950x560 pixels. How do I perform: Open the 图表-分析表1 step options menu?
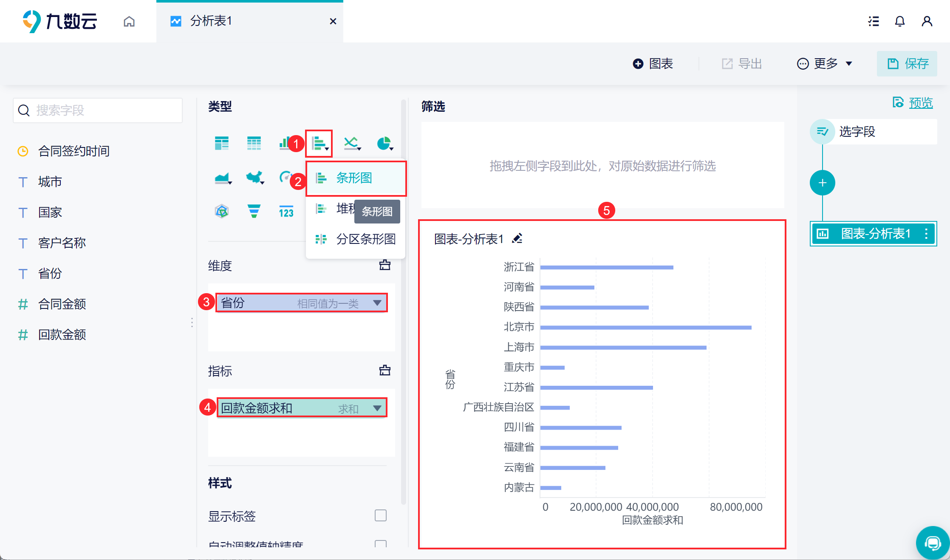coord(927,234)
